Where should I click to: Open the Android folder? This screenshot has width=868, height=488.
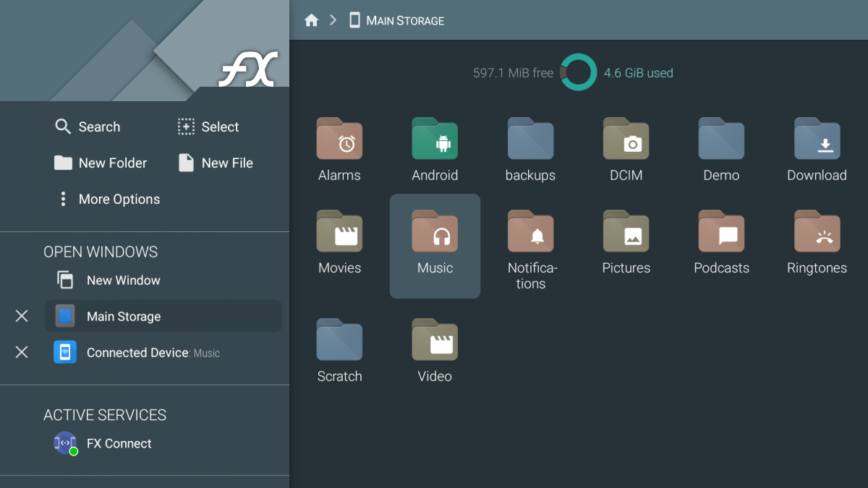point(435,139)
